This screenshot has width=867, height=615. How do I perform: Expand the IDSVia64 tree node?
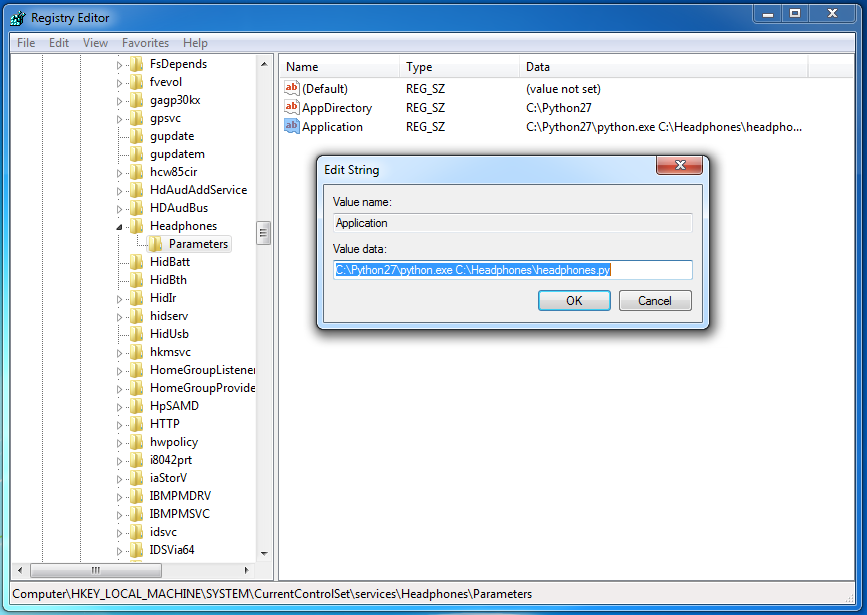point(119,551)
